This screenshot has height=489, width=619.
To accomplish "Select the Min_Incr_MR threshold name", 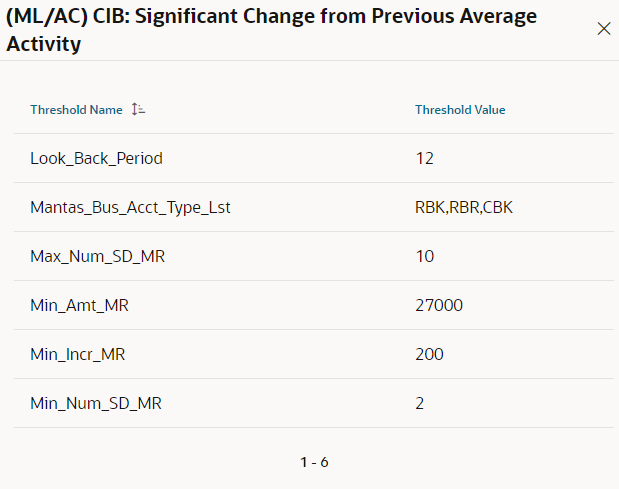I will [78, 354].
